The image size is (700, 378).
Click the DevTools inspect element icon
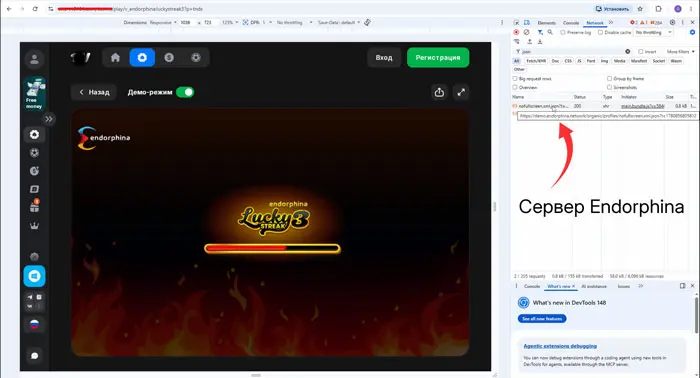point(516,22)
